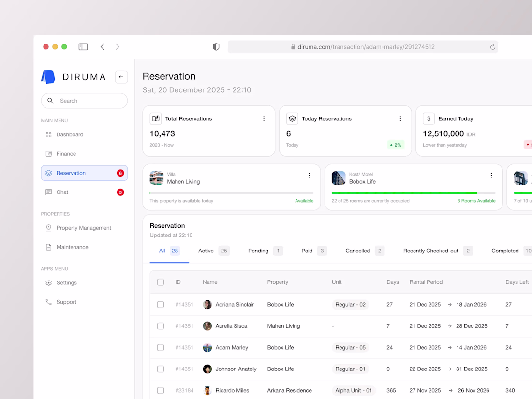Click Bobox Life occupancy progress bar

[x=414, y=193]
